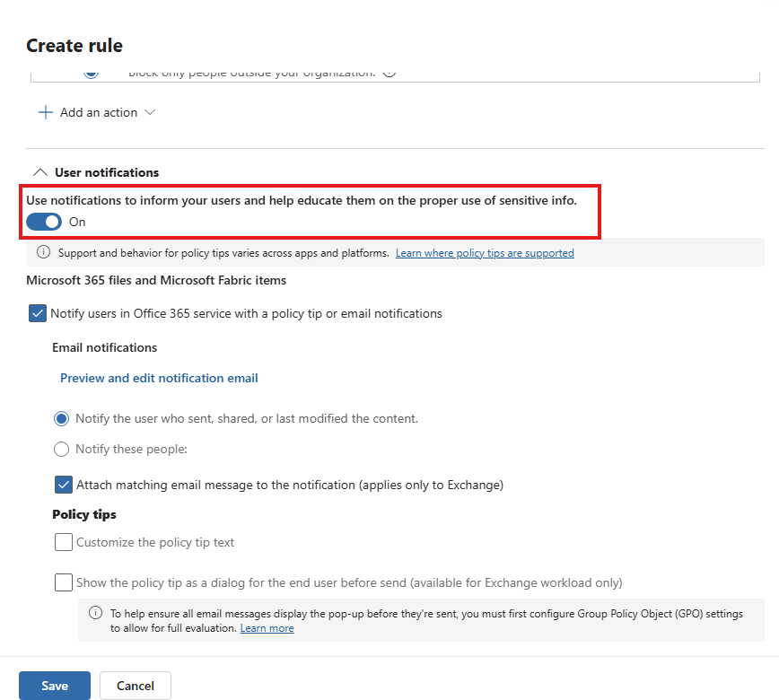779x700 pixels.
Task: Collapse the User notifications section chevron
Action: point(40,171)
